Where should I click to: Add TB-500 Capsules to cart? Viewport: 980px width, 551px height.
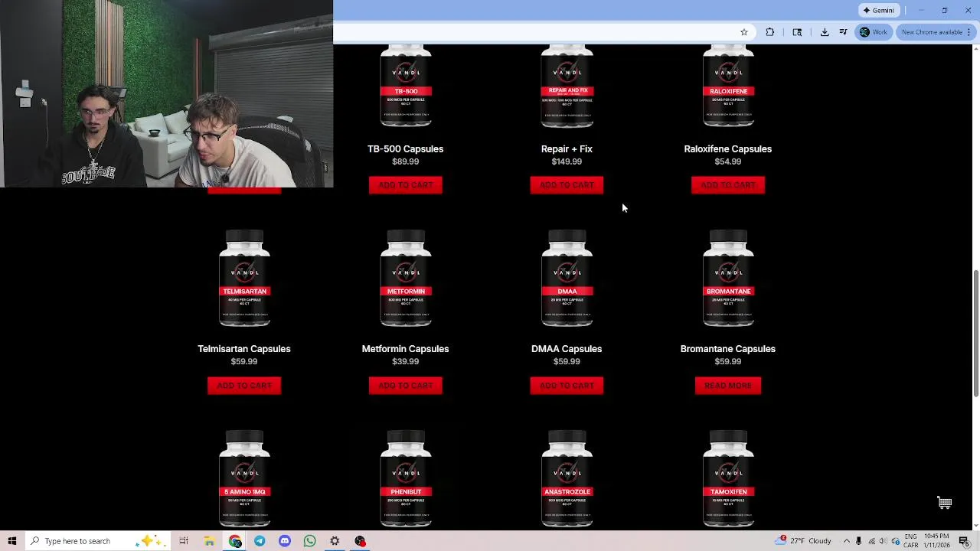405,185
